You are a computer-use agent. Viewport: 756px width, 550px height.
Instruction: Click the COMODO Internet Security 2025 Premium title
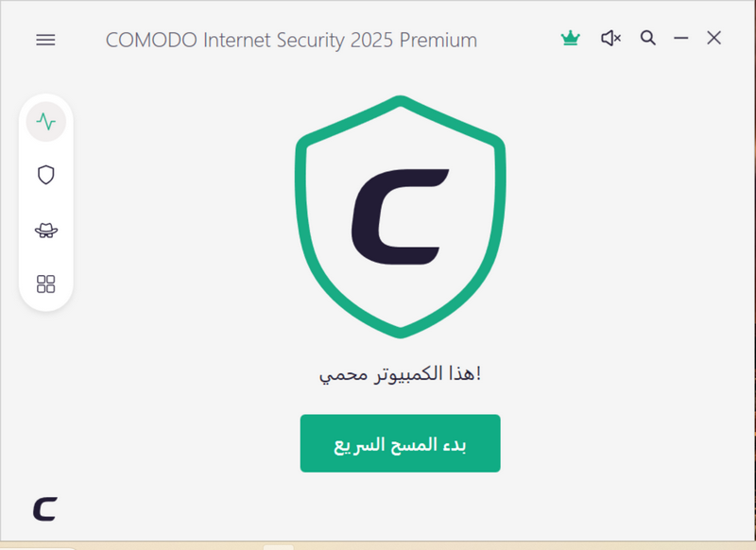[291, 40]
